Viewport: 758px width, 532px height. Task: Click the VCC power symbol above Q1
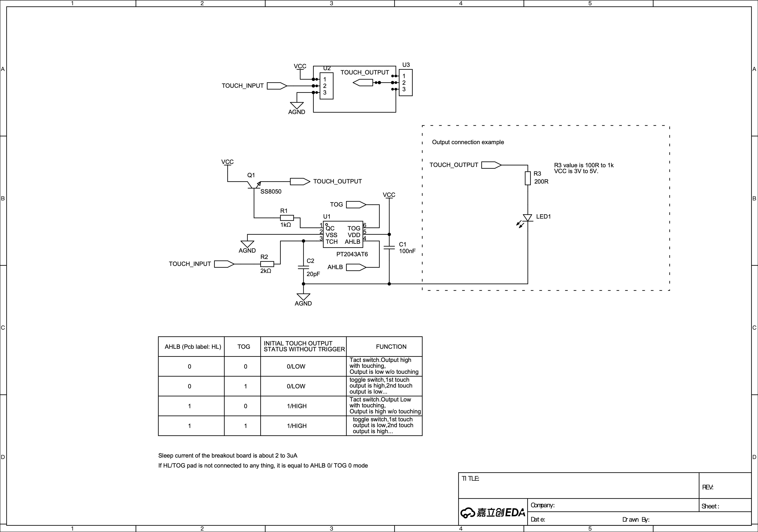[x=228, y=162]
